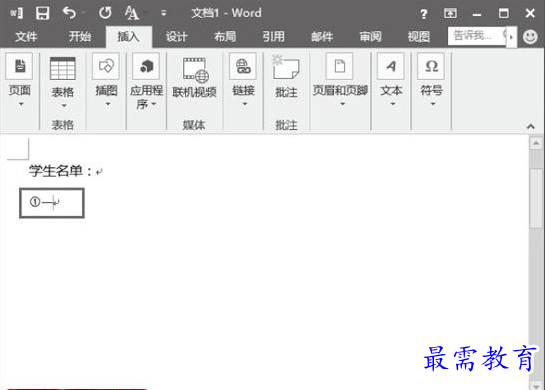Insert 联机视频 online video
The width and height of the screenshot is (545, 390).
point(195,77)
